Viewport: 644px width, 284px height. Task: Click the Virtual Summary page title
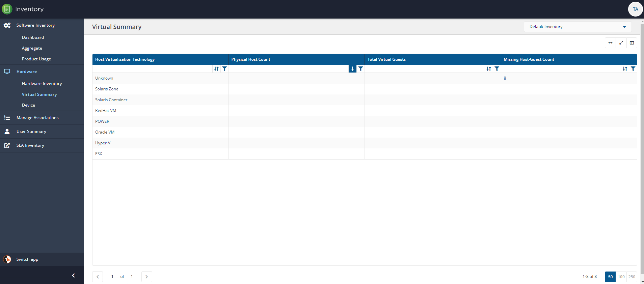point(117,27)
